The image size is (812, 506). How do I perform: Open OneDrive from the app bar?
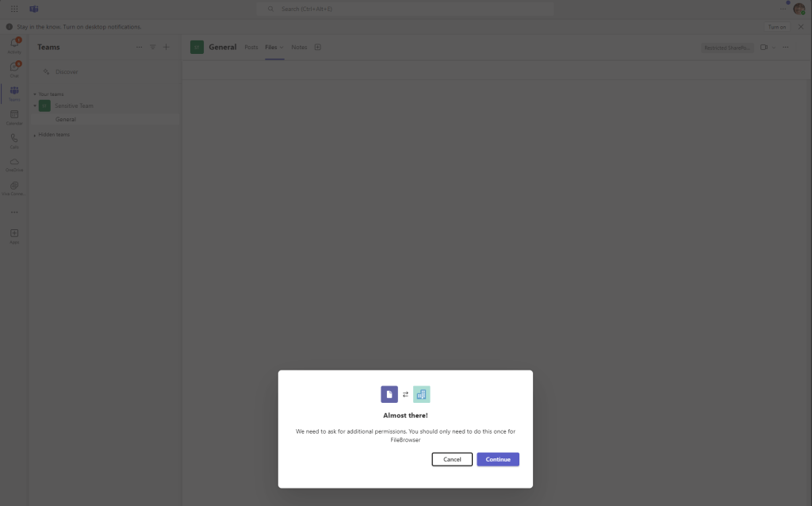(14, 164)
